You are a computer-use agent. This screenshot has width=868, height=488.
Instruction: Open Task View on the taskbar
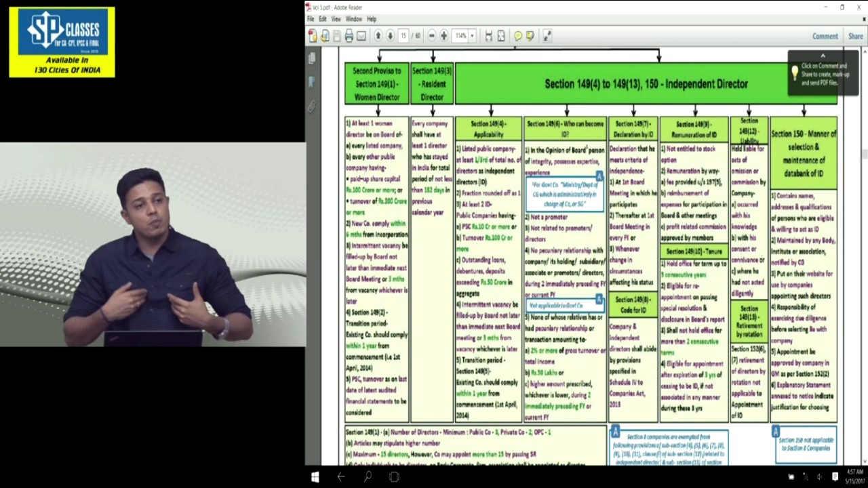[x=394, y=477]
